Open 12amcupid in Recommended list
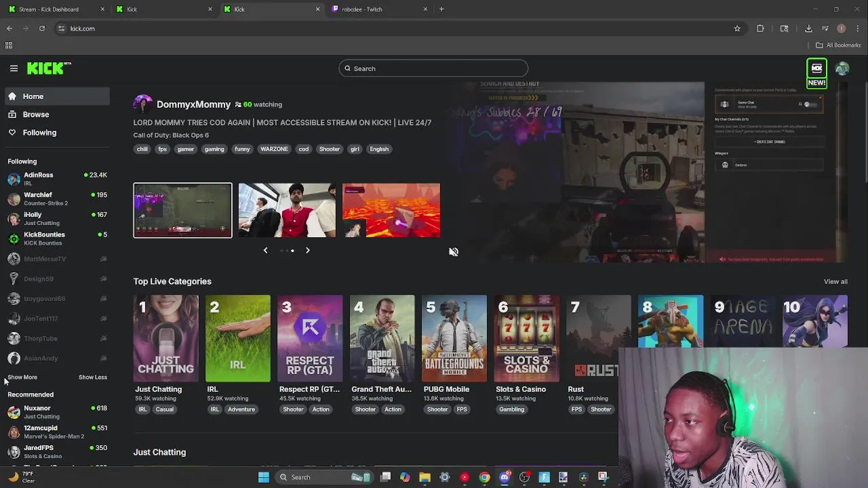868x488 pixels. pos(57,432)
